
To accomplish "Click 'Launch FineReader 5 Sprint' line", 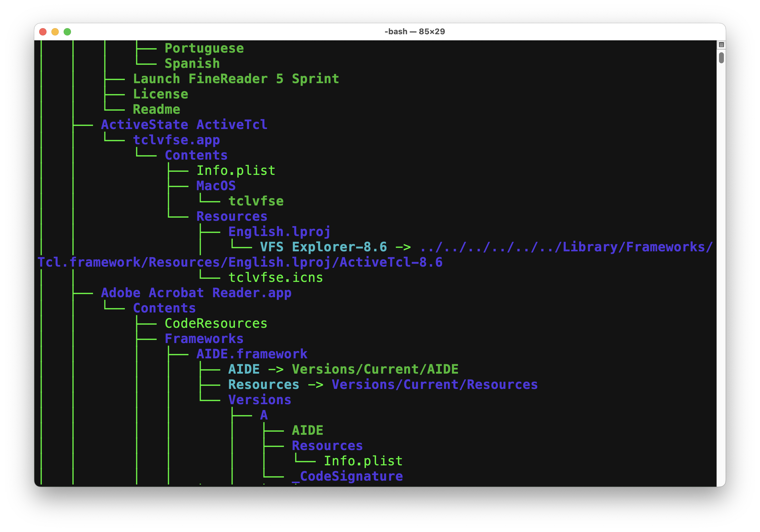I will tap(236, 79).
